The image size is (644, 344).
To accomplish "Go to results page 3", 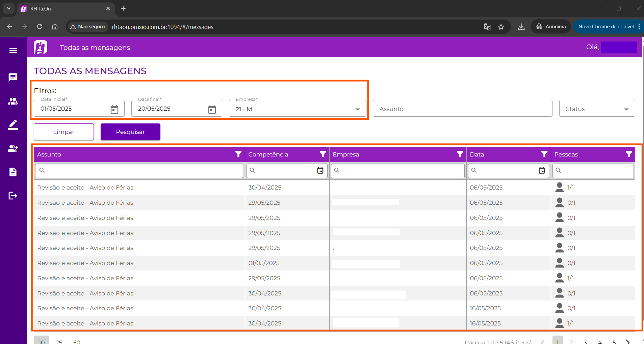I will (x=585, y=341).
